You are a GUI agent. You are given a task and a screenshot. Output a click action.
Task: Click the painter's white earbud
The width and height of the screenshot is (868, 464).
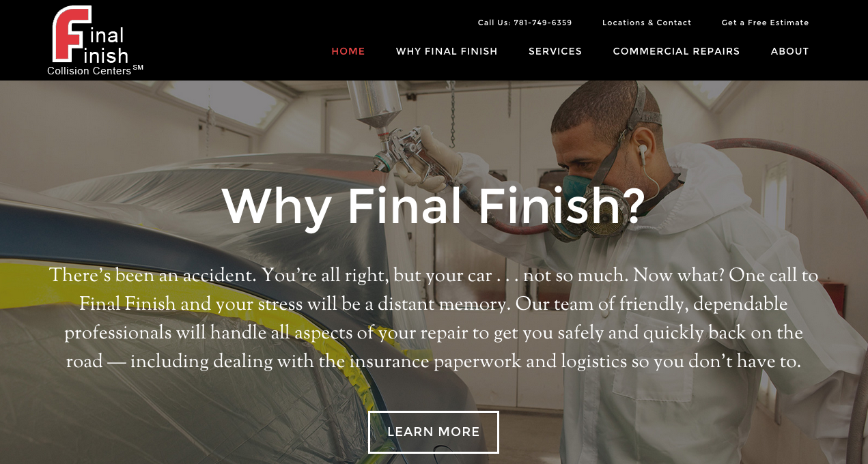(643, 149)
